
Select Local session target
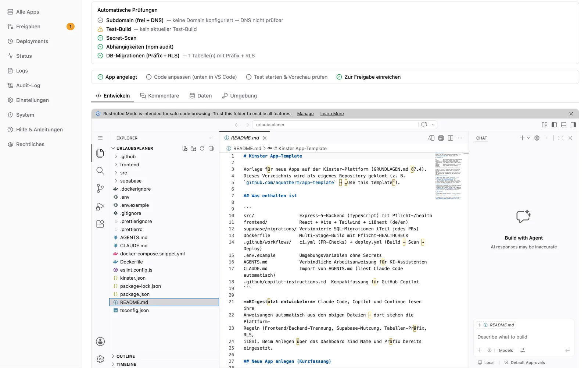click(x=486, y=362)
